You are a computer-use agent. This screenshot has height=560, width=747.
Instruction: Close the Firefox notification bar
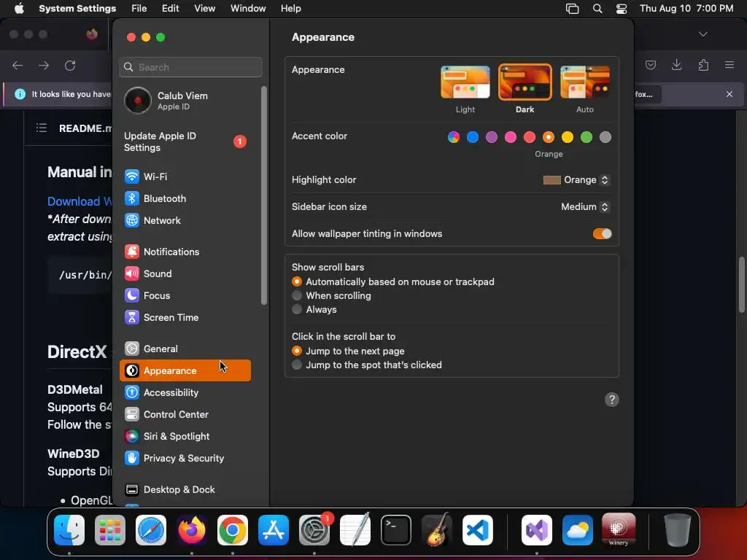click(x=729, y=94)
